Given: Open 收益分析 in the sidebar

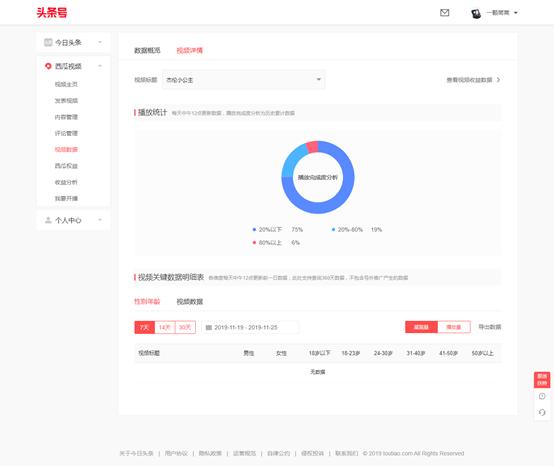Looking at the screenshot, I should click(x=66, y=182).
